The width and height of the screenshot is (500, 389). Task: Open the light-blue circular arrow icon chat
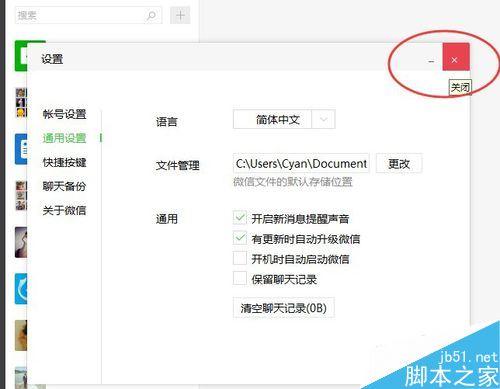[21, 289]
